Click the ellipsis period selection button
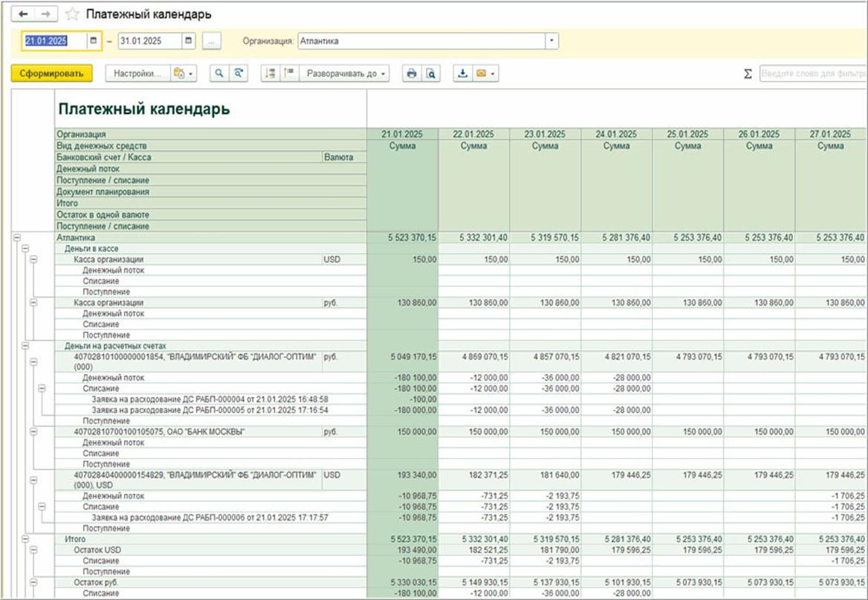 tap(212, 42)
